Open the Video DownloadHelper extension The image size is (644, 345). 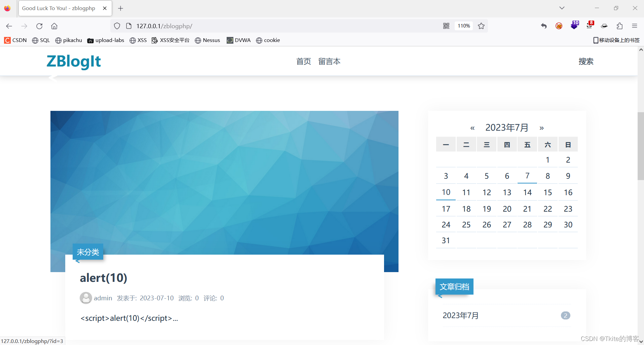coord(574,26)
